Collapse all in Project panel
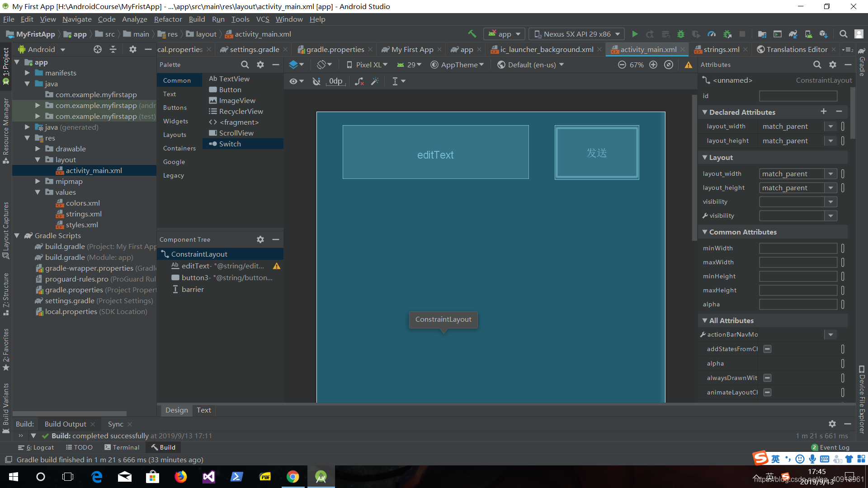Screen dimensions: 868x488 (113, 49)
